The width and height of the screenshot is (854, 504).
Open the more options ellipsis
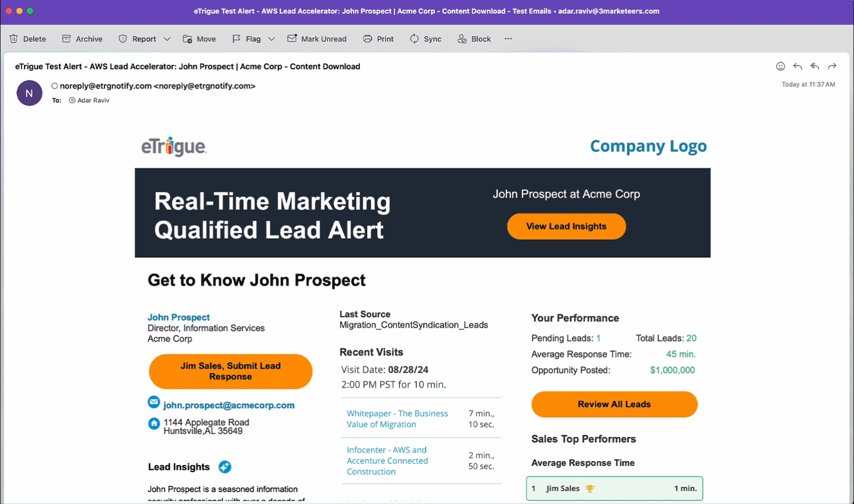pyautogui.click(x=508, y=38)
